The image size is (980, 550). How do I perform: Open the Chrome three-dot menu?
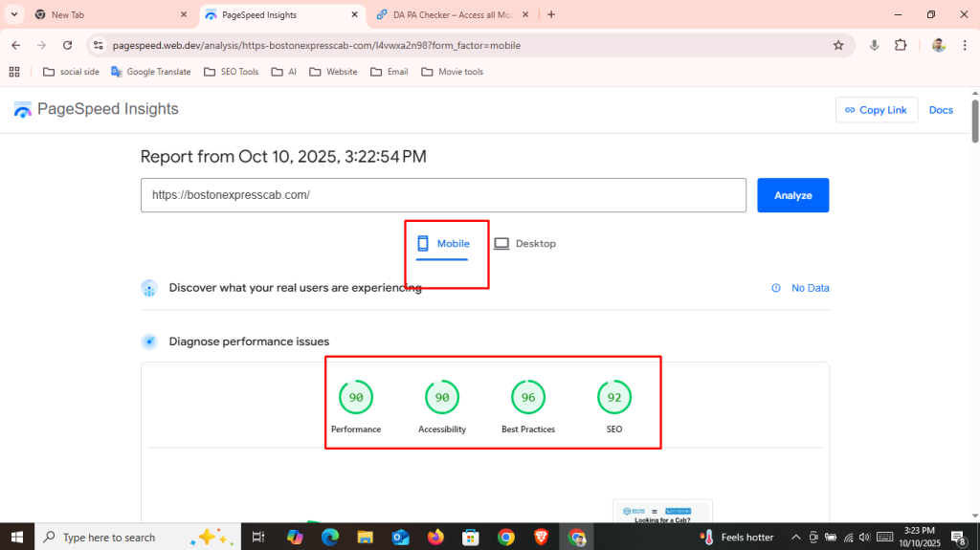pyautogui.click(x=965, y=45)
